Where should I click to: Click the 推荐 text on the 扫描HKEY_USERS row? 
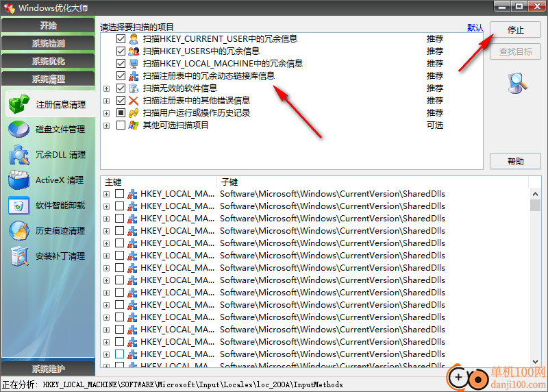435,51
